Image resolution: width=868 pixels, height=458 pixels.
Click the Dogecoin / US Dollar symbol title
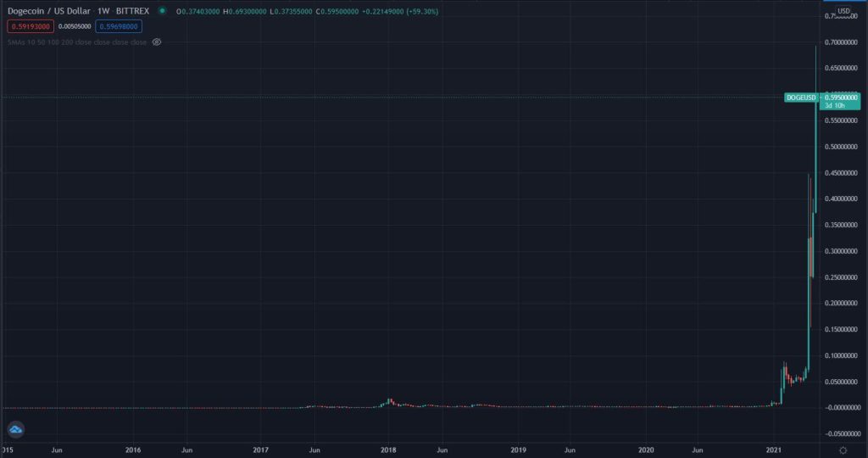click(x=48, y=12)
